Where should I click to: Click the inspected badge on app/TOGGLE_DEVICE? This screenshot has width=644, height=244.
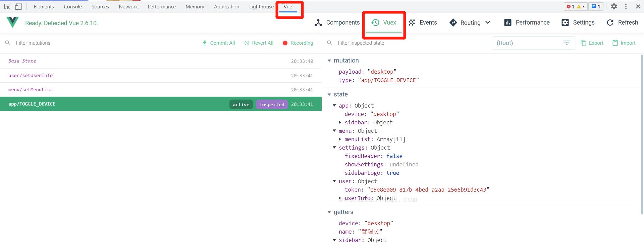[x=272, y=105]
